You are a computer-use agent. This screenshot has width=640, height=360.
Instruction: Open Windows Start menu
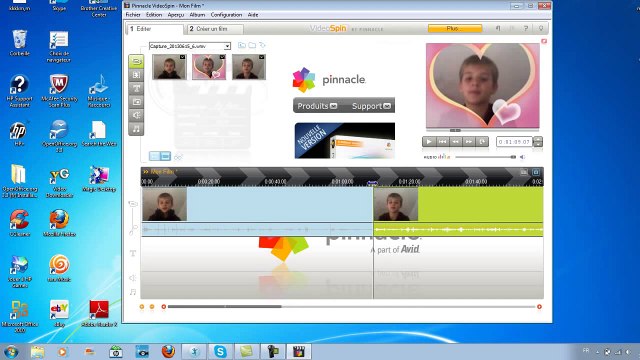tap(11, 351)
